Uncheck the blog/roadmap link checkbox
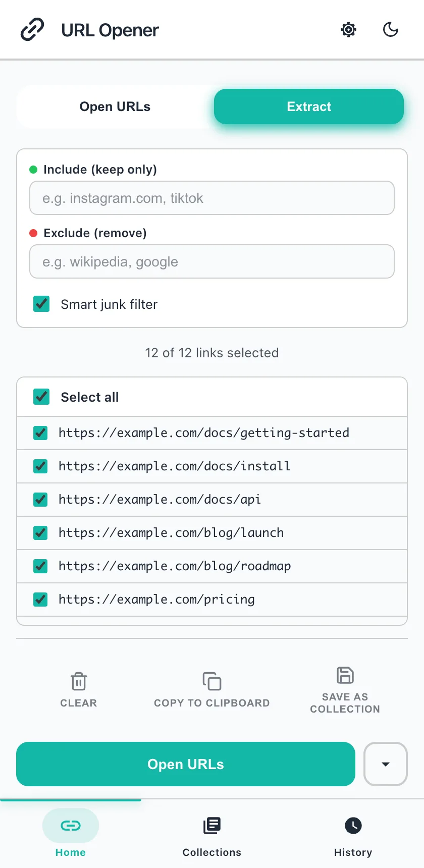 click(x=40, y=566)
